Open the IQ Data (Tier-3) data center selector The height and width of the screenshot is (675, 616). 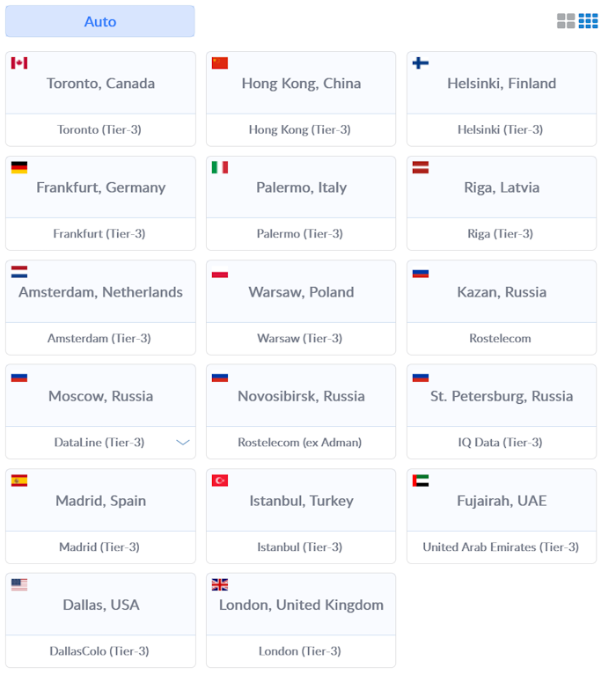point(501,443)
